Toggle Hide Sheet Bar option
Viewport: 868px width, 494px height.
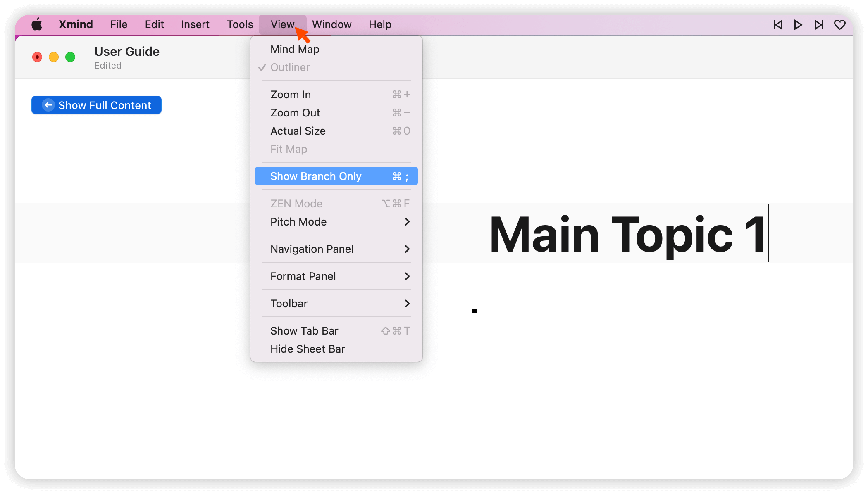(x=308, y=349)
